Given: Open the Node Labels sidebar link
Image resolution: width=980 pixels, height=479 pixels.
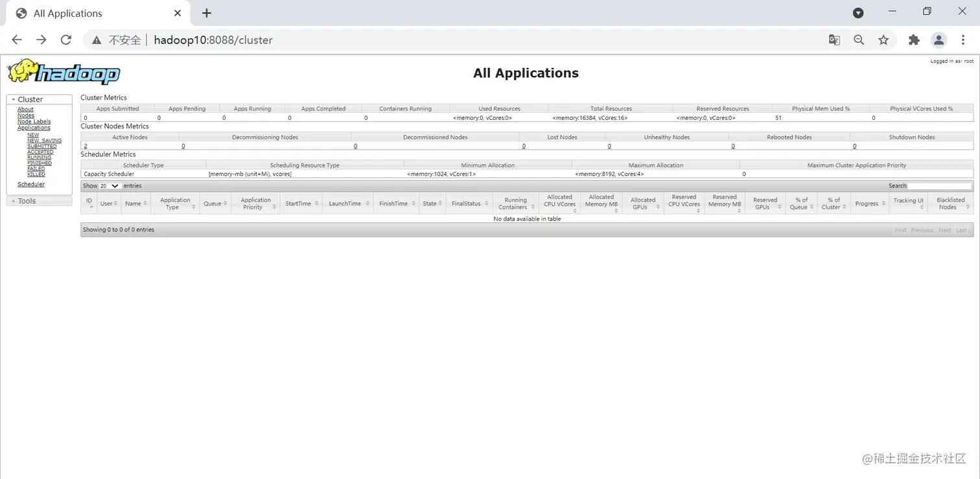Looking at the screenshot, I should coord(34,122).
